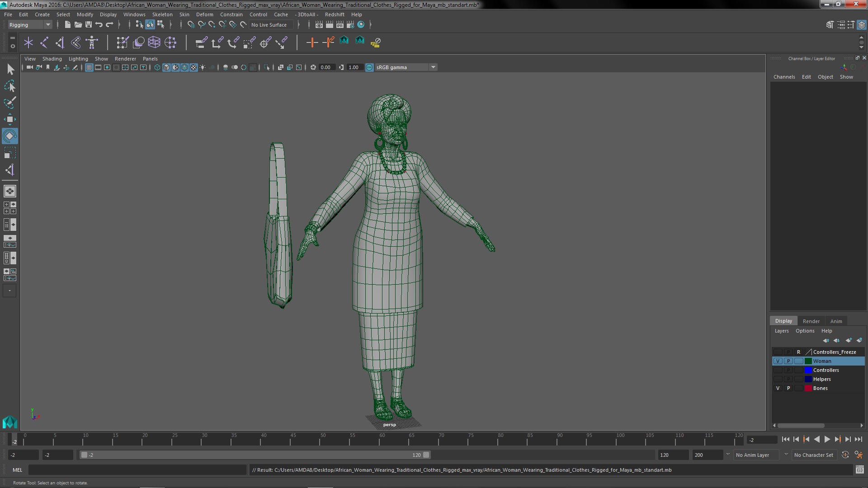This screenshot has height=488, width=868.
Task: Apply the Point Constraint shelf icon
Action: tap(217, 42)
